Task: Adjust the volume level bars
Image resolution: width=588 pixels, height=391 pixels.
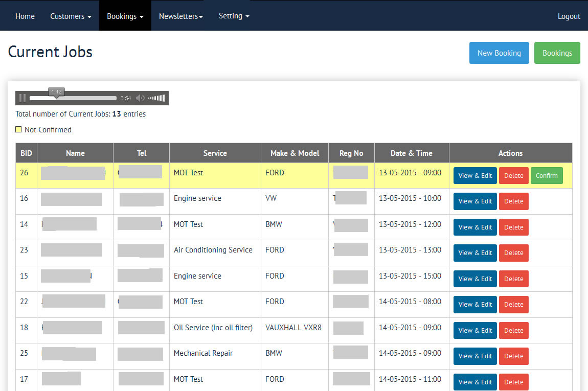Action: pyautogui.click(x=156, y=98)
